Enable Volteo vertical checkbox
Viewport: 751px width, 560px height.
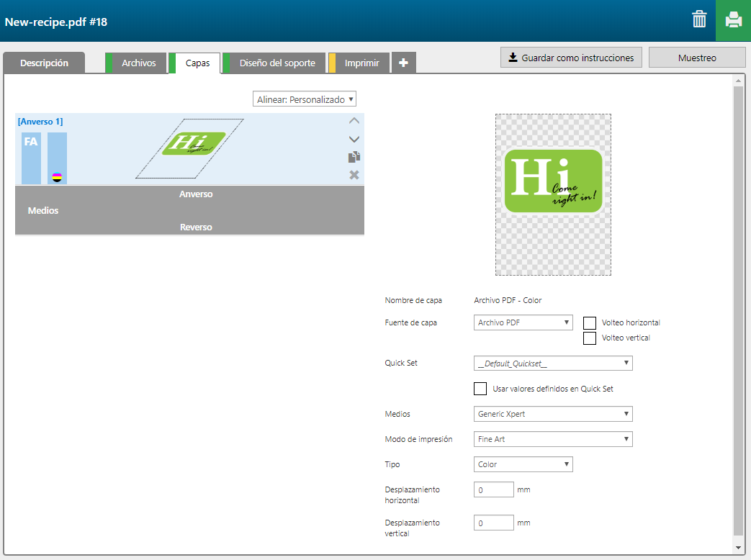coord(590,338)
